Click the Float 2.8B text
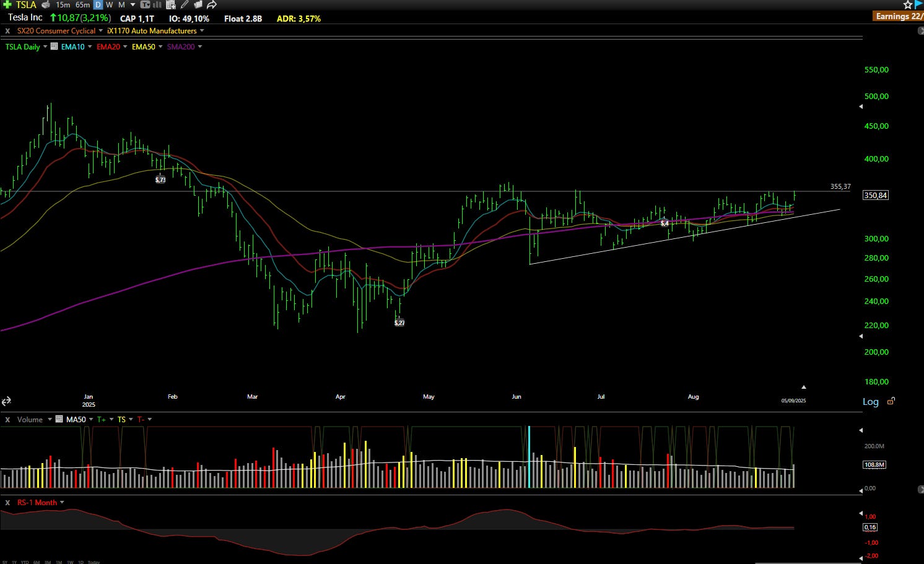The height and width of the screenshot is (564, 924). (243, 19)
